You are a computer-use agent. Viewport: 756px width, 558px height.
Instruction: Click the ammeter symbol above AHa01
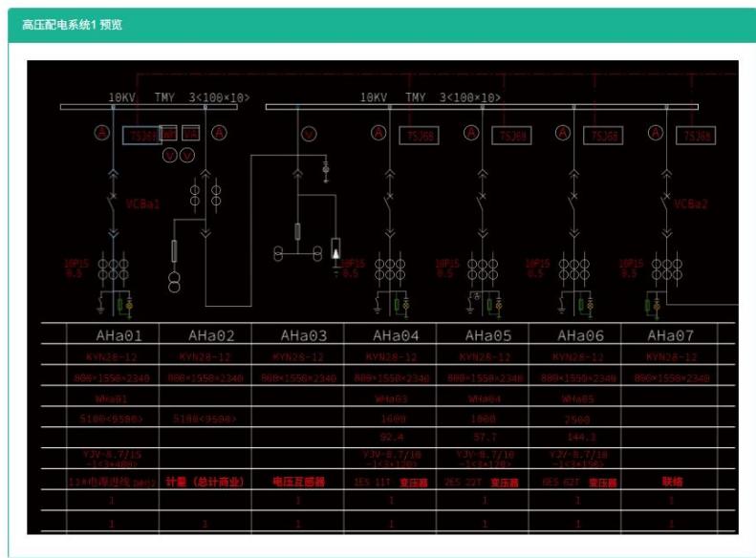(x=101, y=133)
